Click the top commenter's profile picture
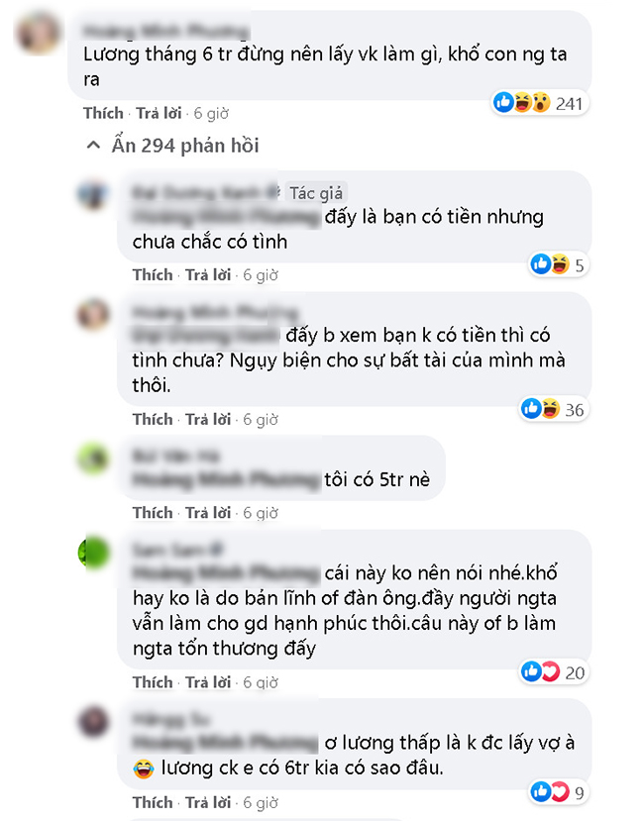Viewport: 644px width, 821px height. (x=39, y=35)
